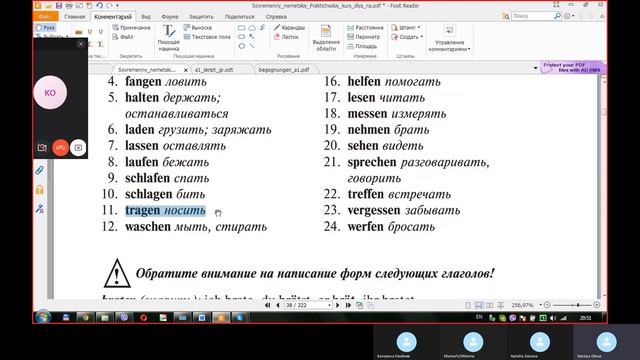End call with red hang-up button
Screen dimensions: 640x360
click(x=60, y=147)
